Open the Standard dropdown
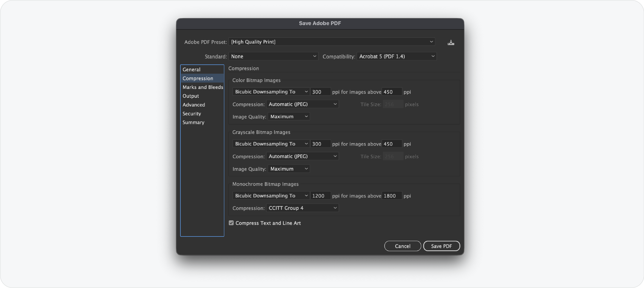 [x=274, y=57]
